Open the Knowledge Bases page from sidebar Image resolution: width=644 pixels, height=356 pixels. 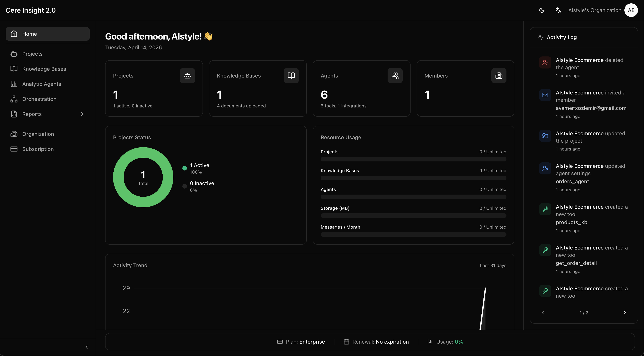click(x=44, y=69)
